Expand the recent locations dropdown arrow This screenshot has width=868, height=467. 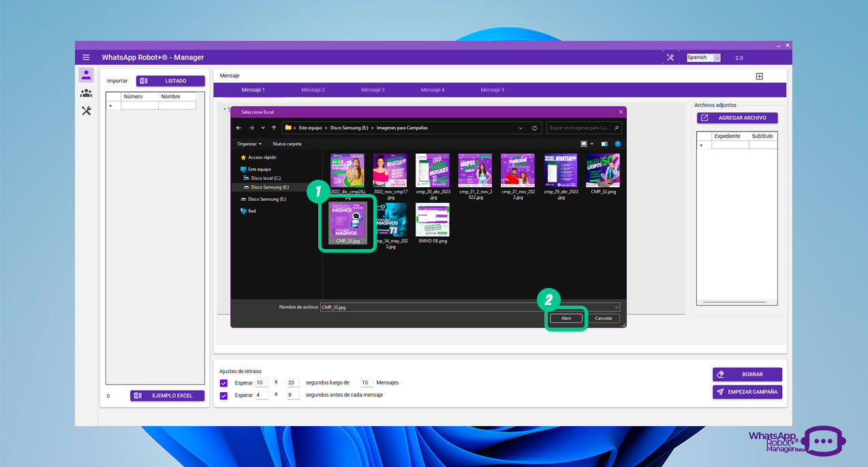[263, 127]
